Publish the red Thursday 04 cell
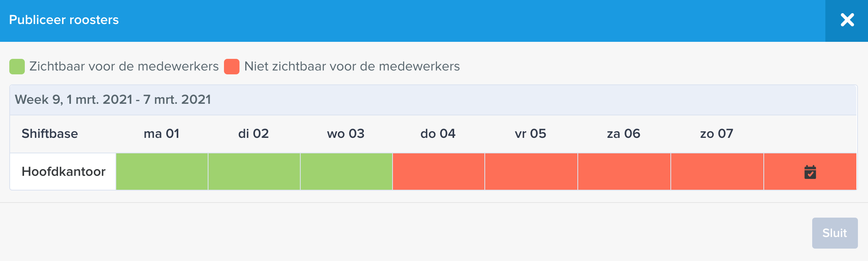 coord(439,172)
